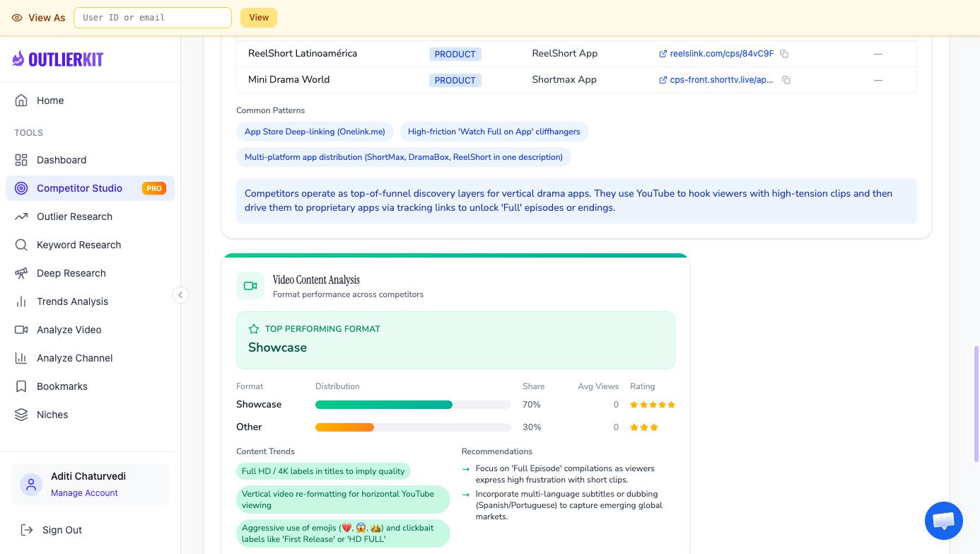Click the Bookmarks icon in sidebar

[x=21, y=386]
